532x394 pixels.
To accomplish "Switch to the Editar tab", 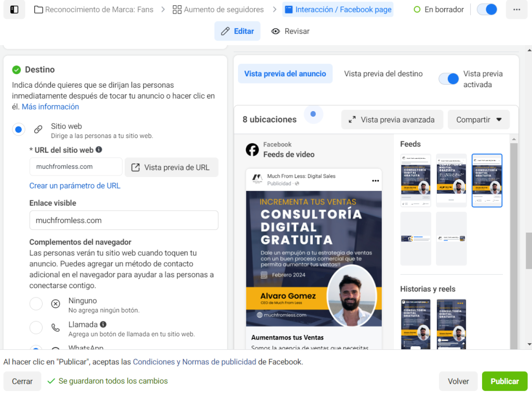I will (x=237, y=31).
